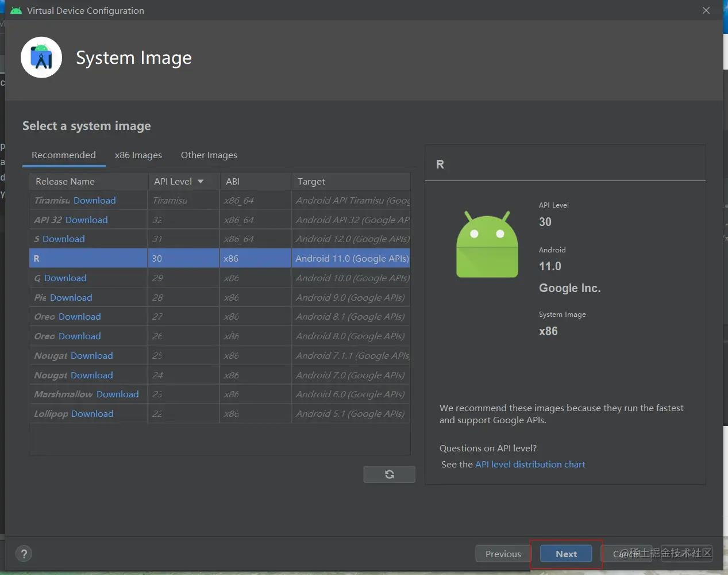
Task: Click the Android 8.0 (Google APIs) cell
Action: coord(351,336)
